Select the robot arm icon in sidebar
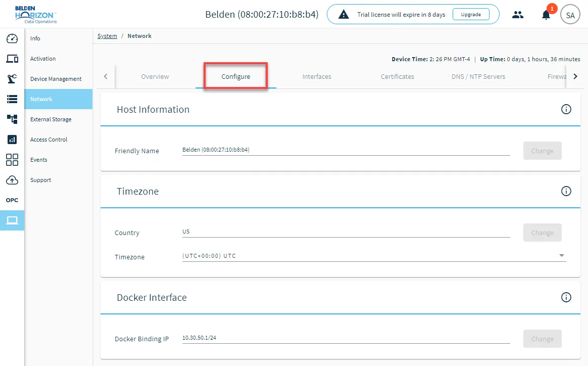The image size is (588, 366). pyautogui.click(x=12, y=79)
